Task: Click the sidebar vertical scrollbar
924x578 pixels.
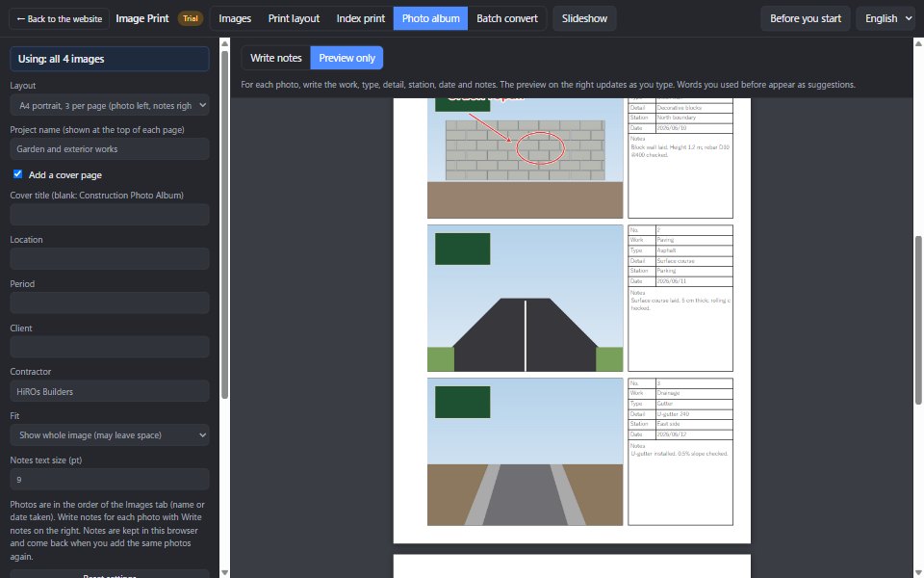Action: 224,224
